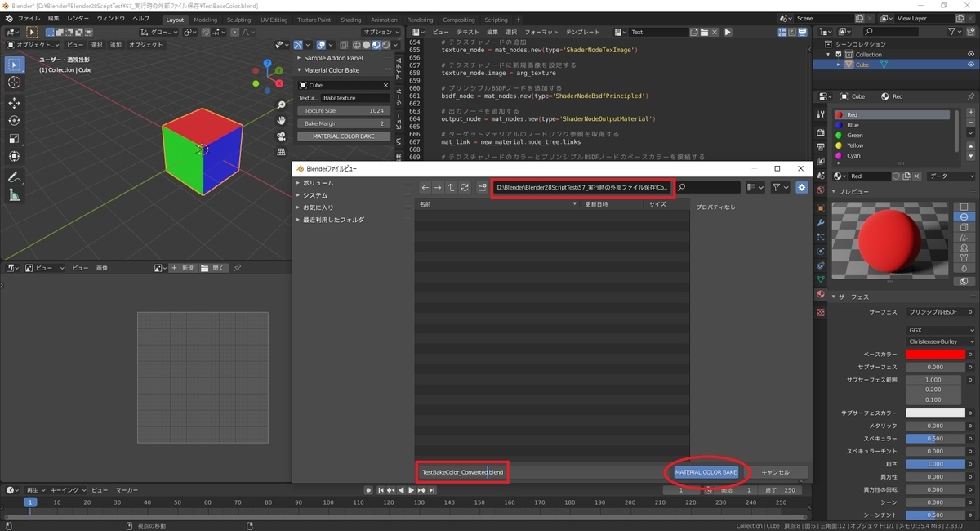Viewport: 980px width, 531px height.
Task: Select the Move tool in viewport toolbar
Action: [14, 103]
